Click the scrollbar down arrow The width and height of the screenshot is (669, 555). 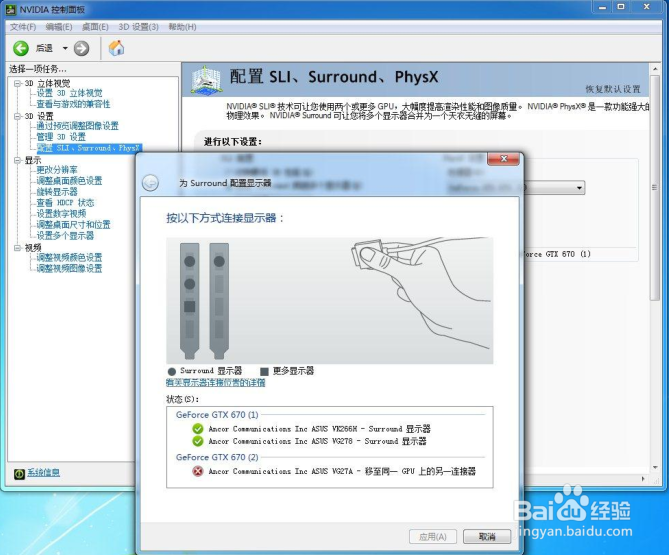tap(654, 468)
